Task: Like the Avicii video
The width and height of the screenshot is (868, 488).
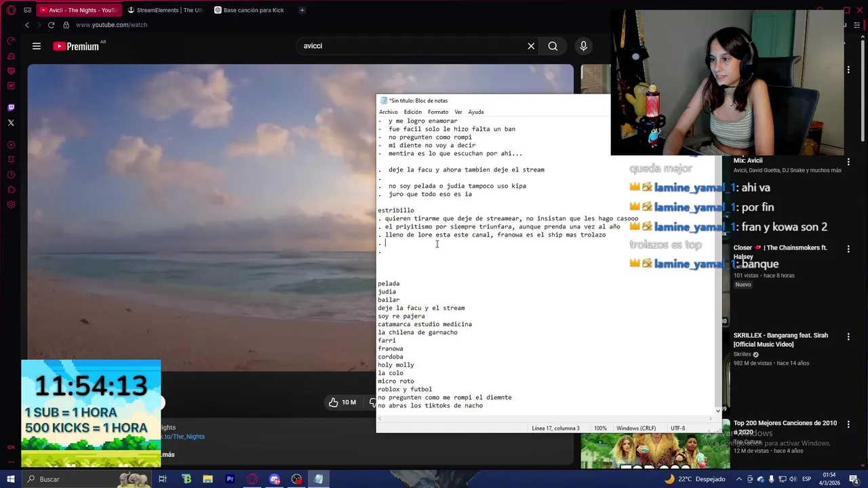Action: pyautogui.click(x=342, y=403)
